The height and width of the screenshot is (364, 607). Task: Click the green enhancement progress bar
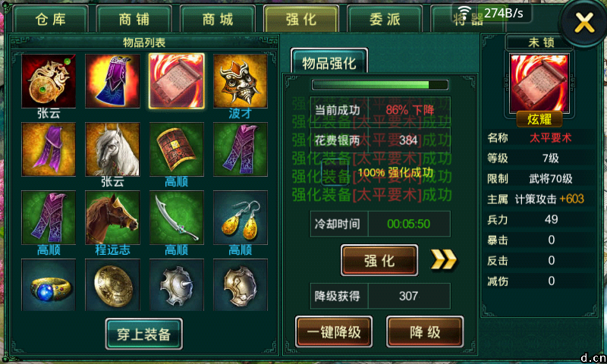point(380,85)
